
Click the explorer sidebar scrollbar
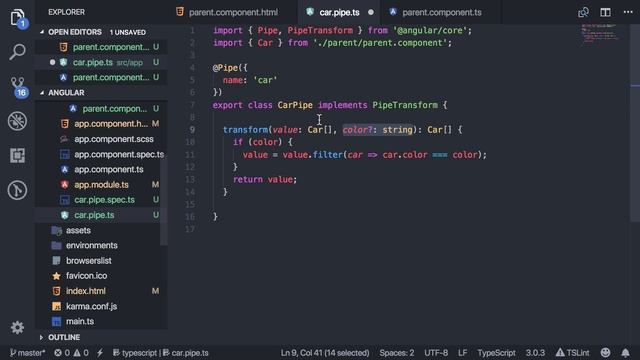164,201
